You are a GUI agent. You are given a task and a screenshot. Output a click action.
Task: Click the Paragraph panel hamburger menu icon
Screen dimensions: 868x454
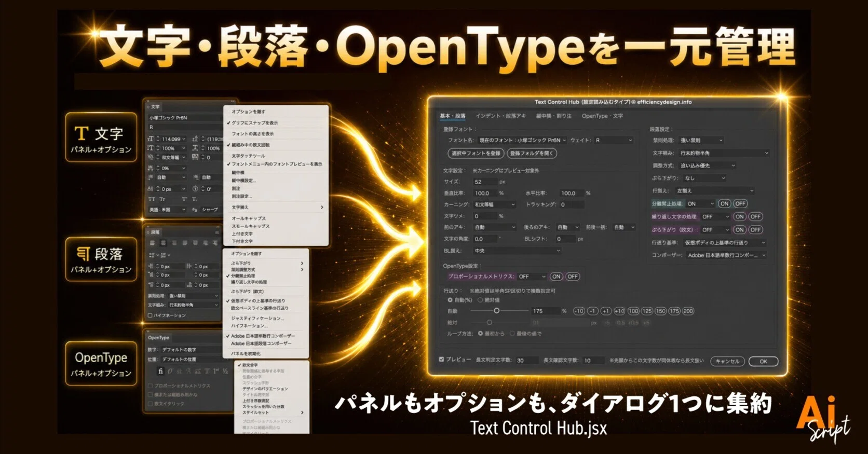pos(217,232)
